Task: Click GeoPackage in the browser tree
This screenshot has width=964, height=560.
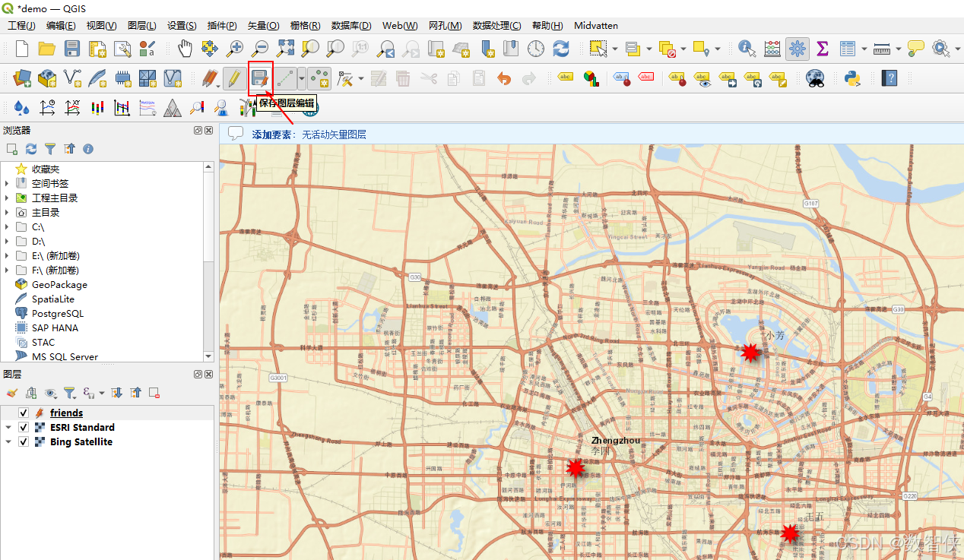Action: pyautogui.click(x=59, y=284)
